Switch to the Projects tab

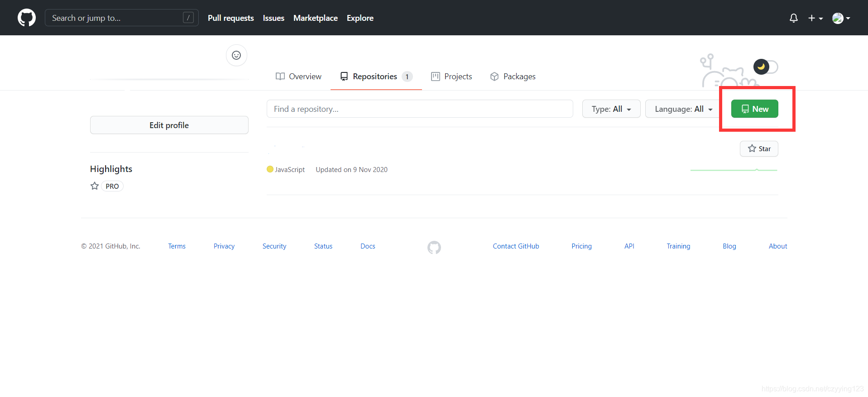point(451,77)
